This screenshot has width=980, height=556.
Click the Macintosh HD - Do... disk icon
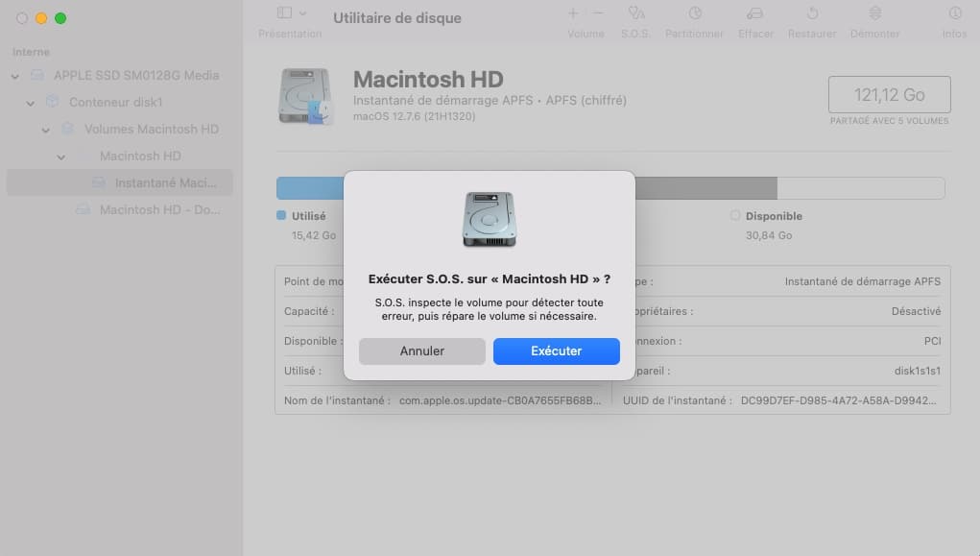(x=84, y=209)
